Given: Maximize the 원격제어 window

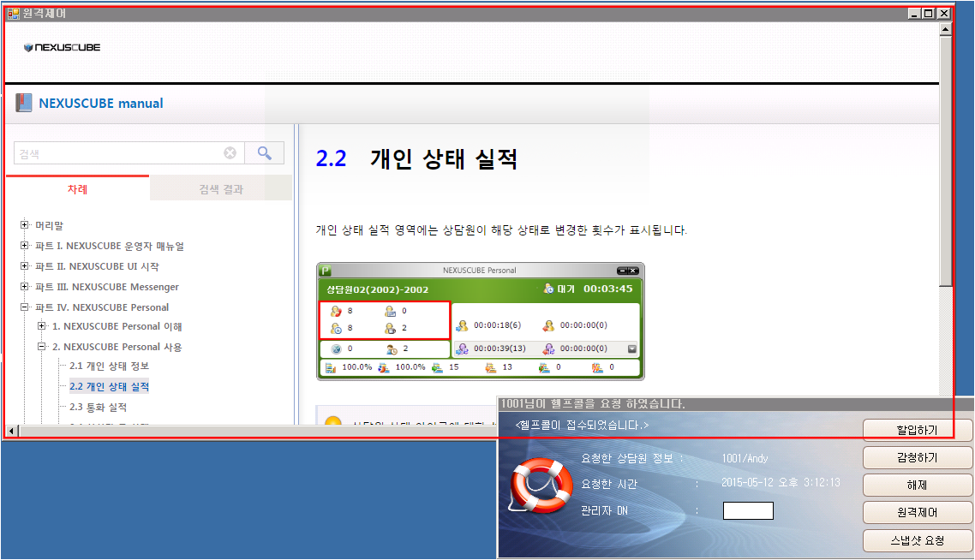Looking at the screenshot, I should tap(929, 13).
